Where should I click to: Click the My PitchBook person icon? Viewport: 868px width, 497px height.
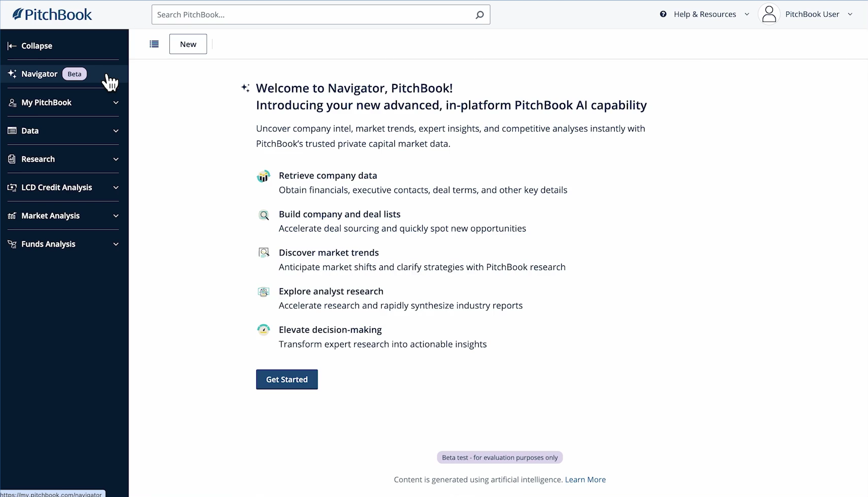pyautogui.click(x=12, y=103)
